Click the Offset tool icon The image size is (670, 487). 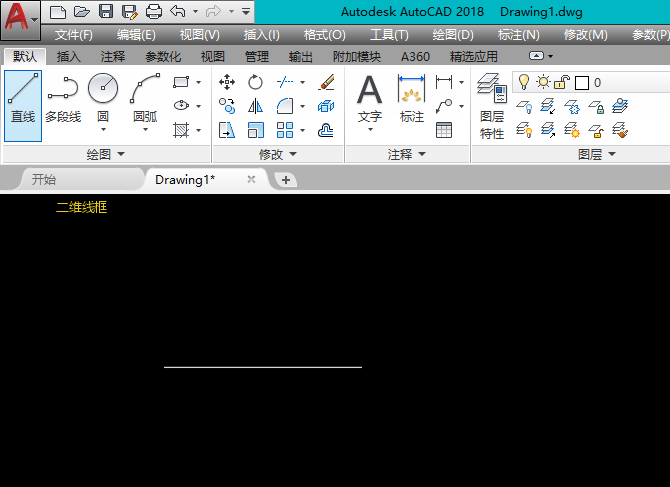(x=326, y=130)
